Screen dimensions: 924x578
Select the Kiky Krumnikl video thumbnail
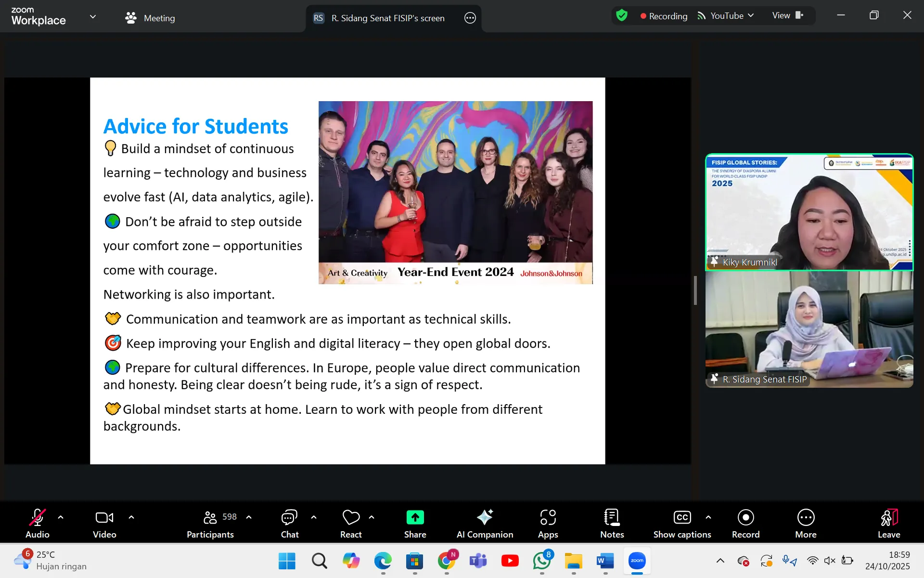809,212
